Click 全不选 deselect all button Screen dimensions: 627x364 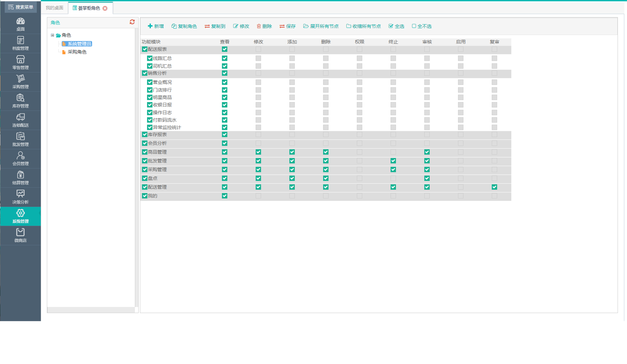422,26
